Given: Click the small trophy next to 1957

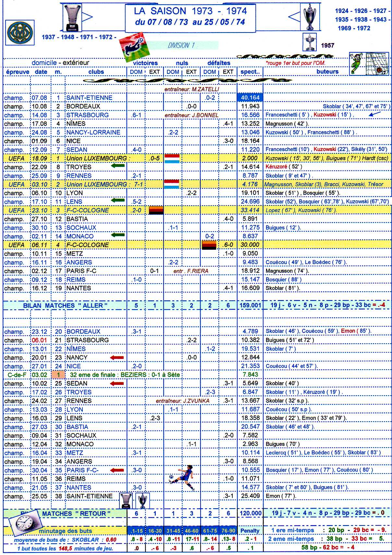Looking at the screenshot, I should [x=309, y=42].
